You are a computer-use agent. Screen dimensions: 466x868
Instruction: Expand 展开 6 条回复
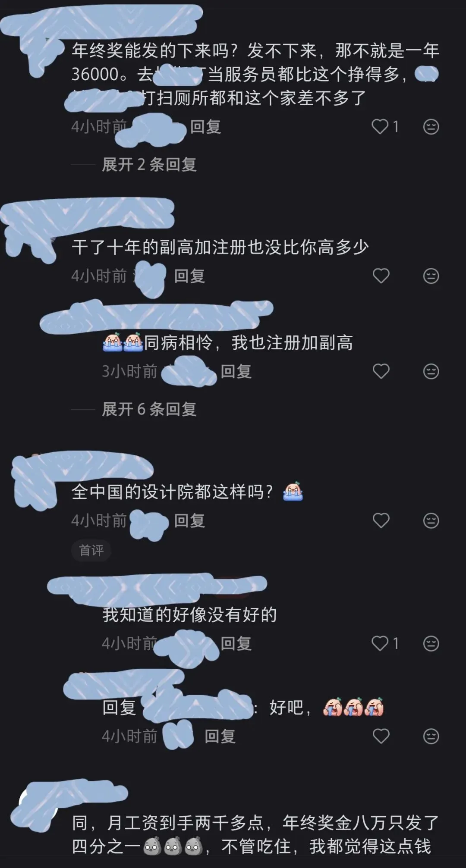click(x=149, y=409)
